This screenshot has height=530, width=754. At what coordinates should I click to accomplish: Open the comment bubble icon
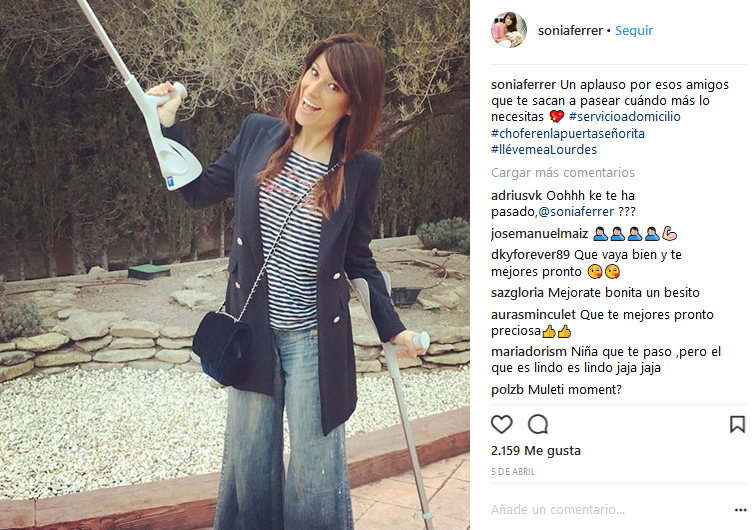click(x=538, y=424)
